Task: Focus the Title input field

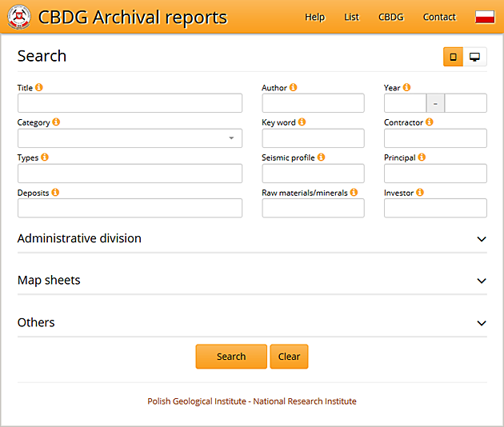Action: click(x=130, y=103)
